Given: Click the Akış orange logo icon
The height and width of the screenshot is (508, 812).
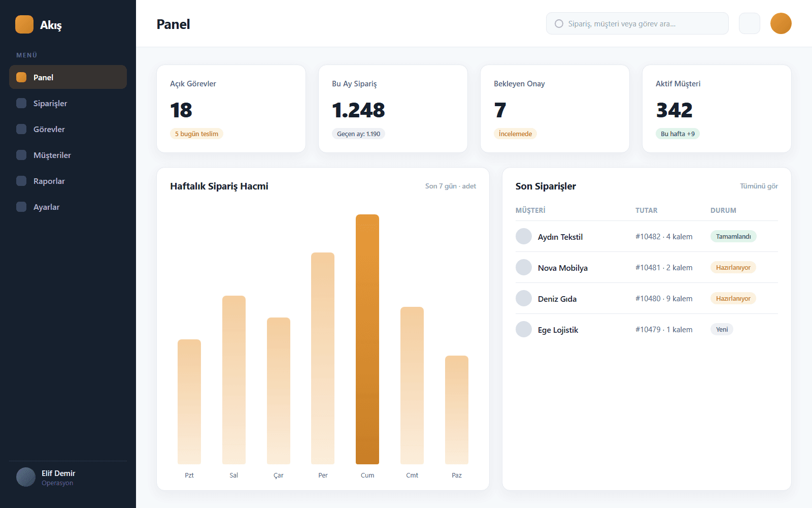Looking at the screenshot, I should [x=24, y=24].
